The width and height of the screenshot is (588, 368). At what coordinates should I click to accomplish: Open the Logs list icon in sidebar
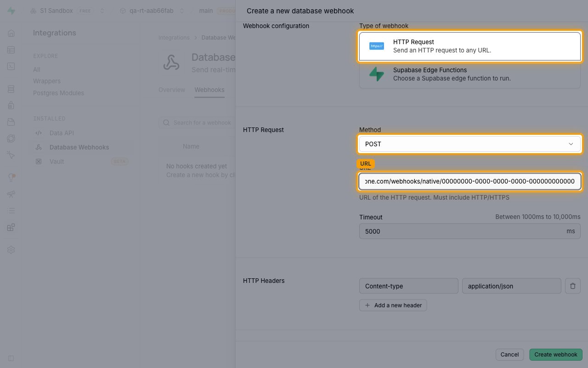(x=11, y=211)
